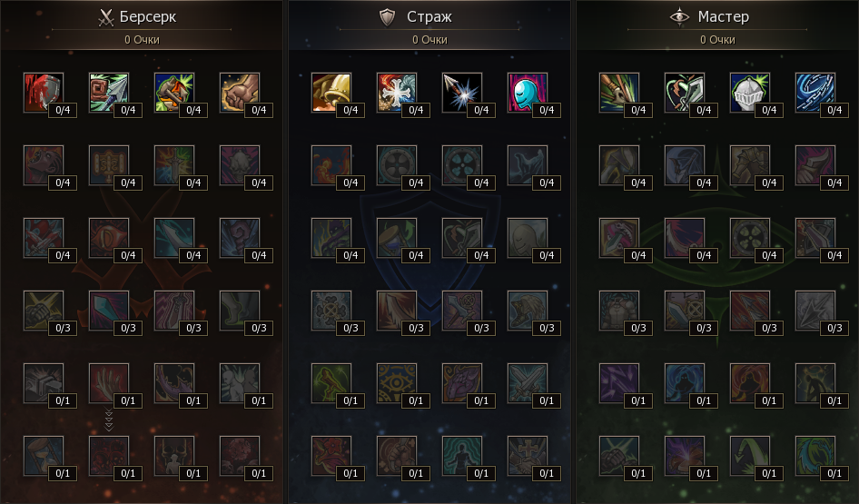The image size is (859, 504).
Task: Pick the golden bell skill in Страж
Action: (331, 93)
